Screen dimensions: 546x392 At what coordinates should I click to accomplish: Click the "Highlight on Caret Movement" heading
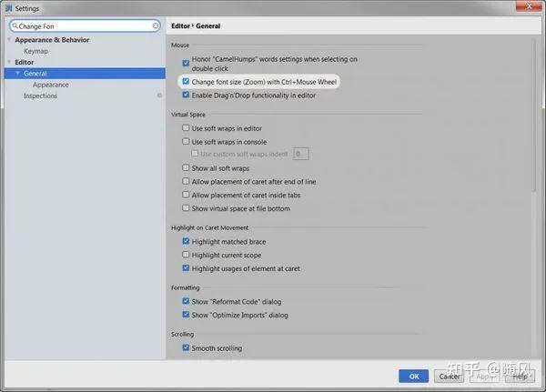(x=209, y=227)
